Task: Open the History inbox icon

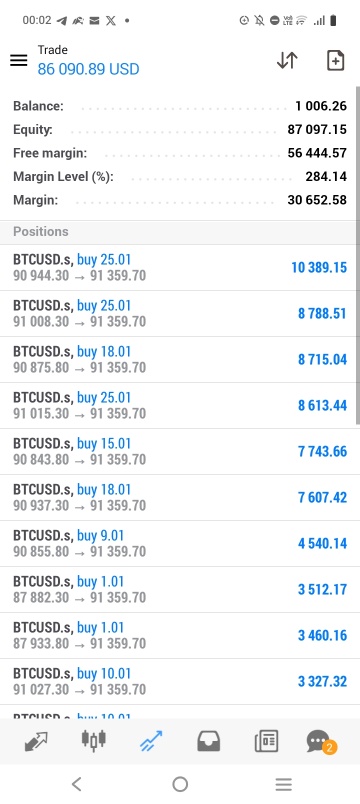Action: point(209,741)
